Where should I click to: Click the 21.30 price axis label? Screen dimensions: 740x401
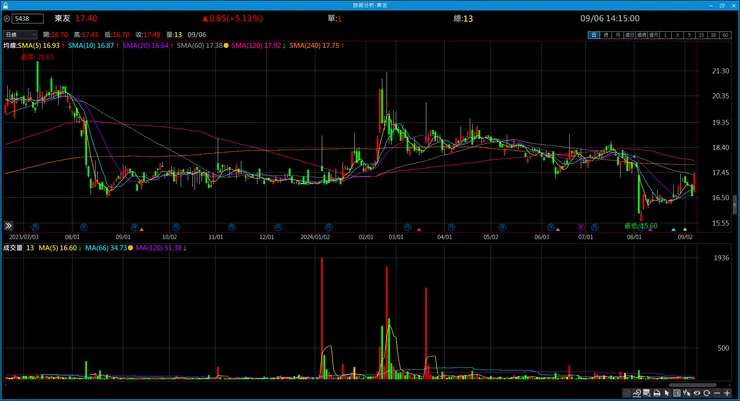[720, 71]
